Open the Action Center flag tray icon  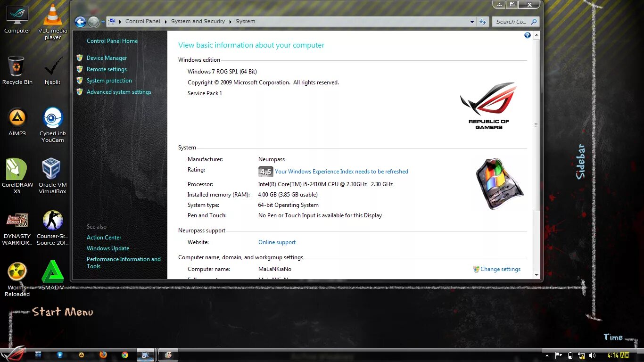559,355
